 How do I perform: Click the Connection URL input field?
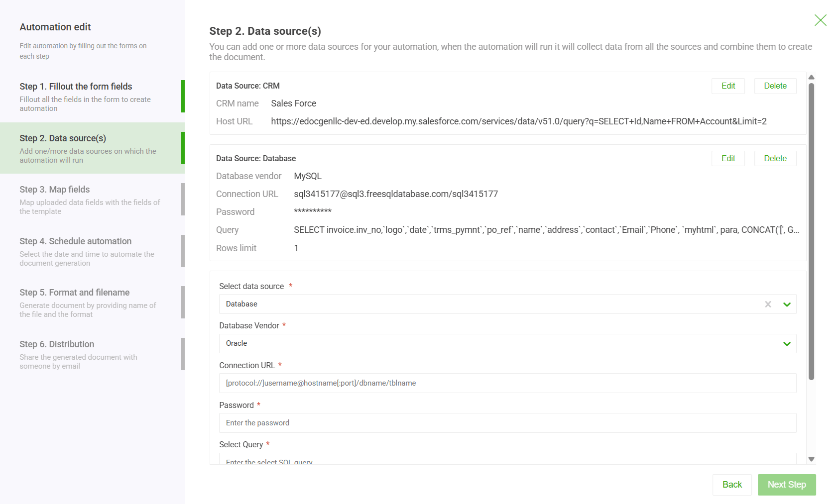point(507,383)
